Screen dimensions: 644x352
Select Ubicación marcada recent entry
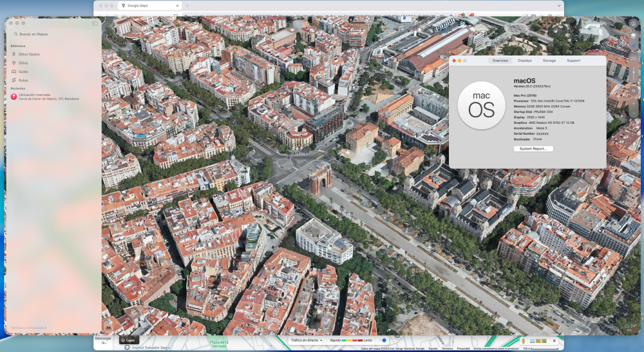tap(53, 97)
